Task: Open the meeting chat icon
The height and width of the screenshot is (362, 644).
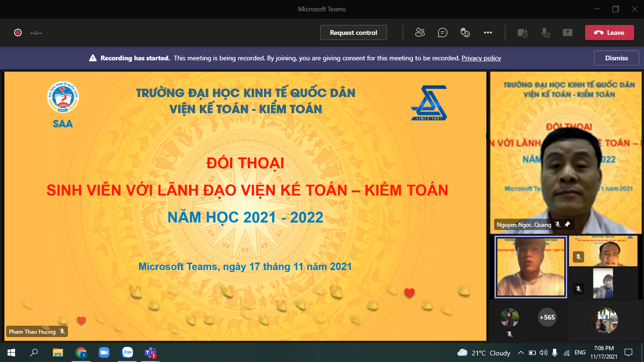Action: (x=442, y=33)
